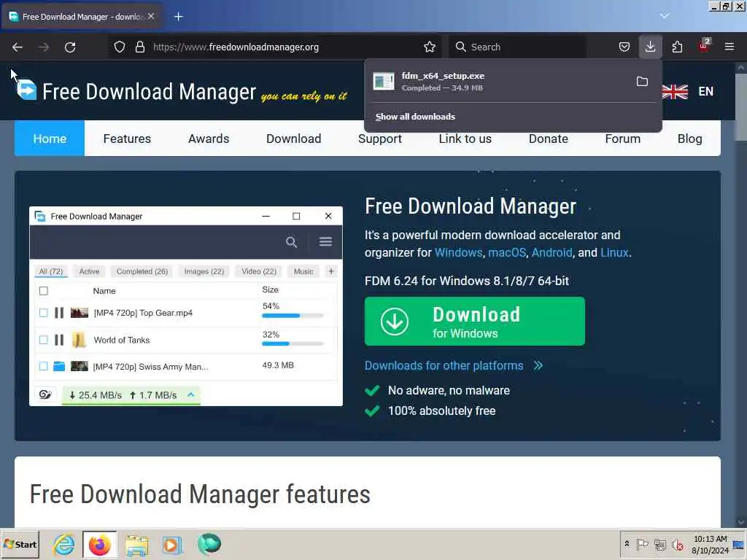This screenshot has height=560, width=747.
Task: Tick the World of Tanks checkbox
Action: pyautogui.click(x=43, y=340)
